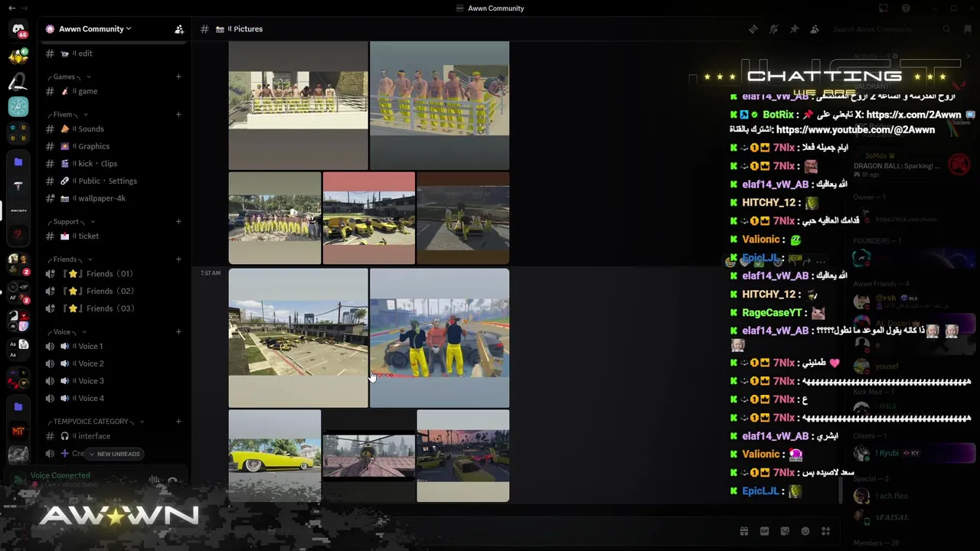Open pinned messages icon
This screenshot has height=551, width=980.
click(794, 29)
